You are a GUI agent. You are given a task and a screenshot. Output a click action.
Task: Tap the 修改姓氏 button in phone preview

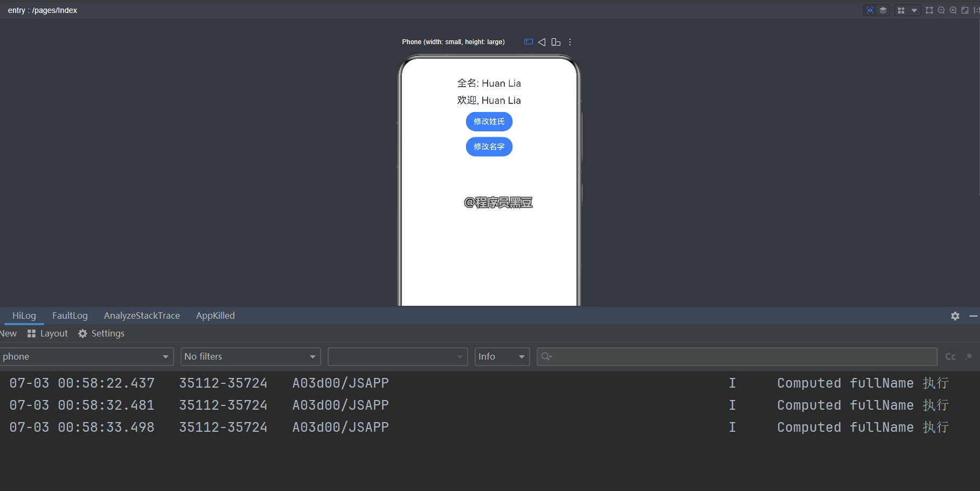489,122
